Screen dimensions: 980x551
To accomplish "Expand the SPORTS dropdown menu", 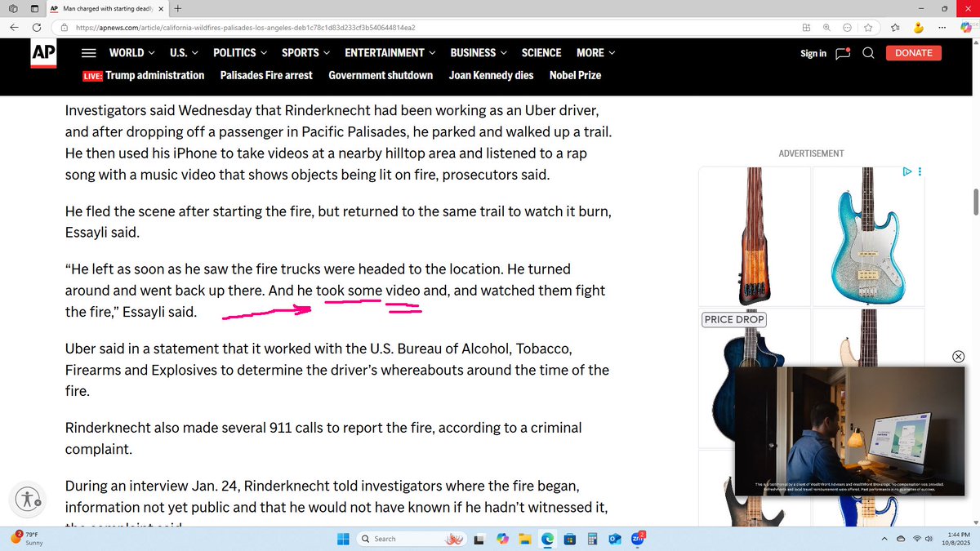I will click(x=305, y=52).
